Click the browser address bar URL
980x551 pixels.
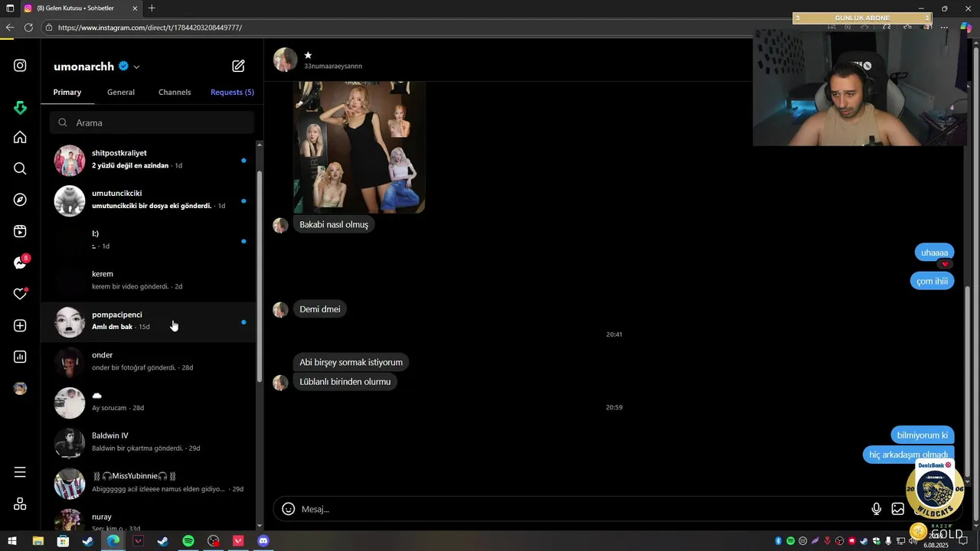(x=150, y=28)
